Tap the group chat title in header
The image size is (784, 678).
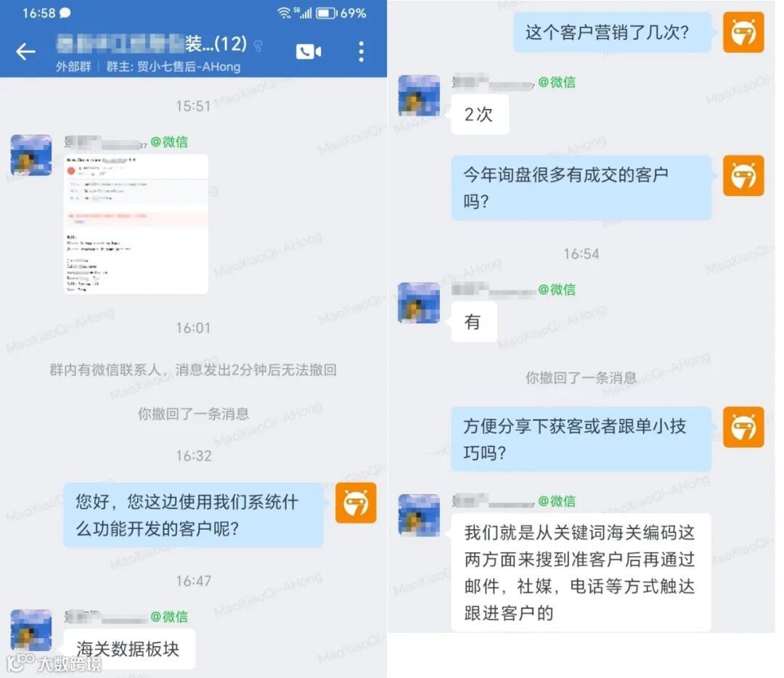tap(152, 44)
